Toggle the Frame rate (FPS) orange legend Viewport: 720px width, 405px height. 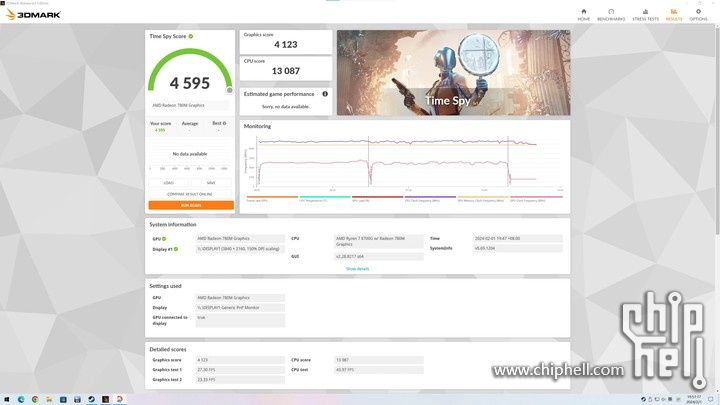[x=272, y=199]
